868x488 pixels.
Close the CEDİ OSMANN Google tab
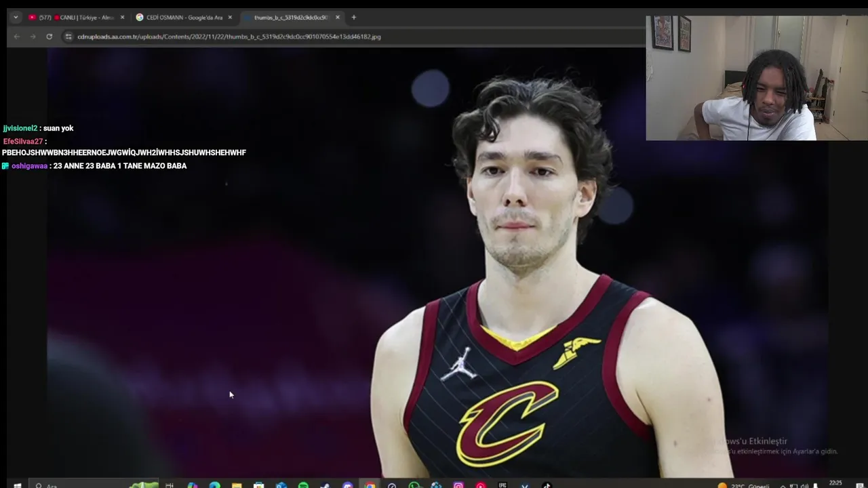(230, 18)
